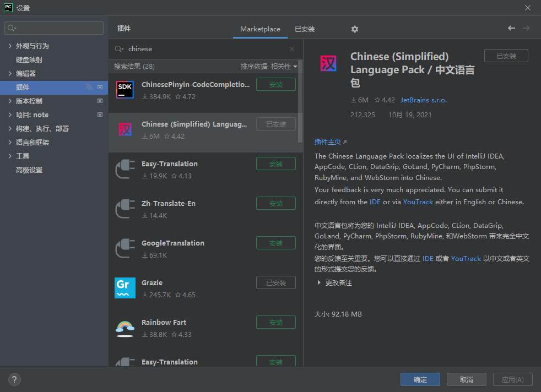Viewport: 541px width, 392px height.
Task: Close the settings dialog window
Action: (528, 8)
